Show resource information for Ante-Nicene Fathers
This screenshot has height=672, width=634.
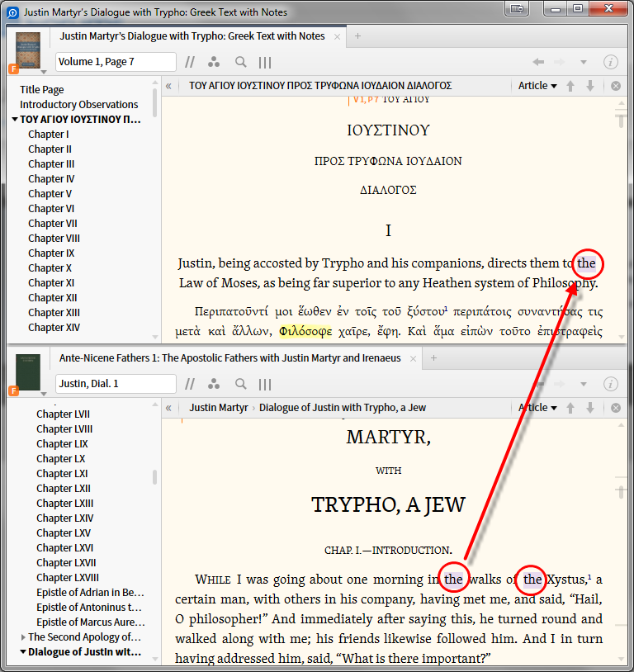(x=610, y=384)
